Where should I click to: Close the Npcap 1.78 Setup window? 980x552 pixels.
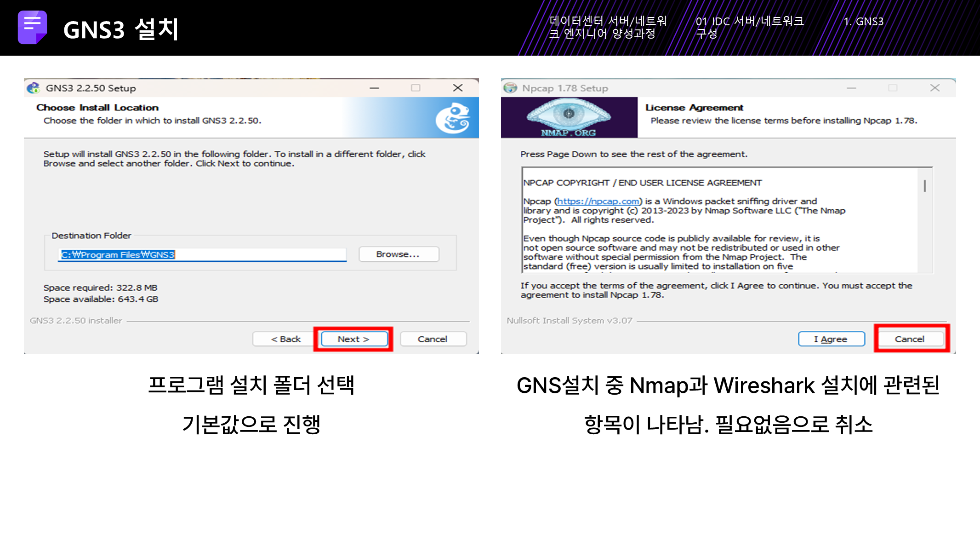pos(934,88)
